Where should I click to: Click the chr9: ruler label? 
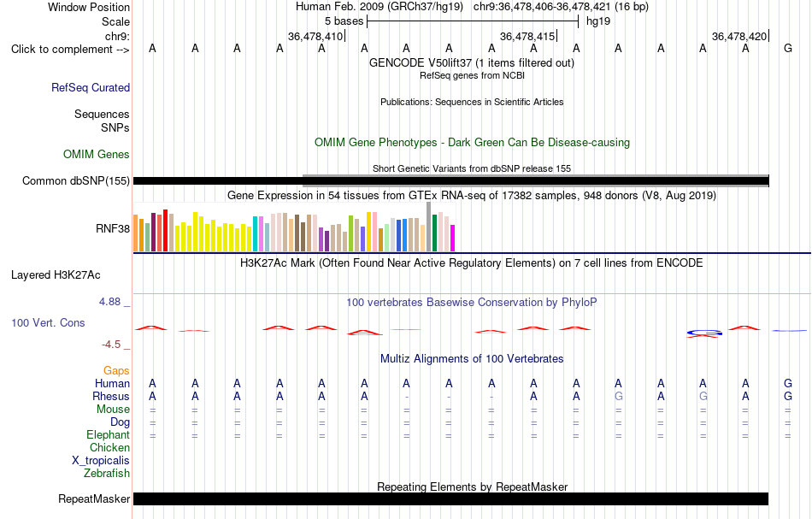tap(117, 36)
